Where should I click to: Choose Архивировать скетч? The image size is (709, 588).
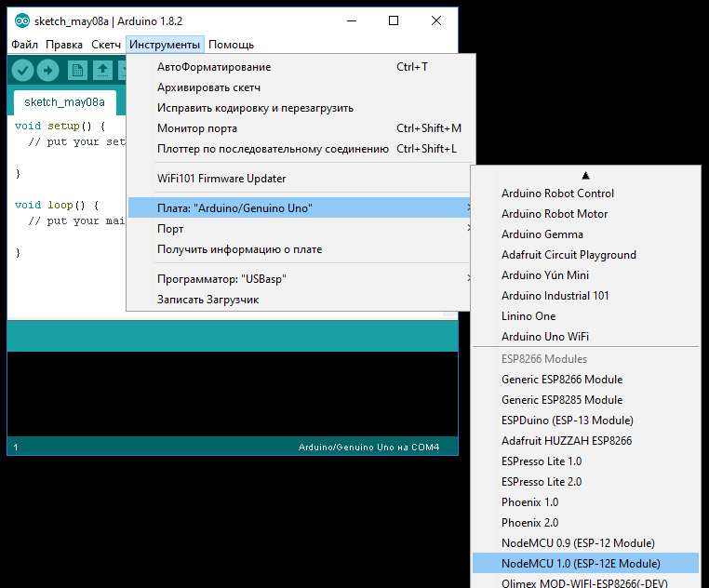coord(299,87)
